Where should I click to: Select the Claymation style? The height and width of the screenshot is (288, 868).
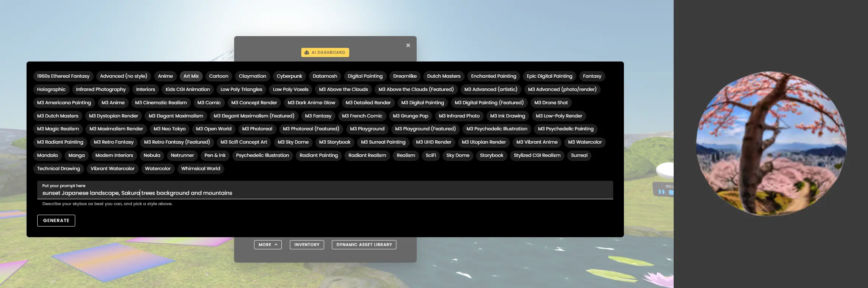[252, 76]
